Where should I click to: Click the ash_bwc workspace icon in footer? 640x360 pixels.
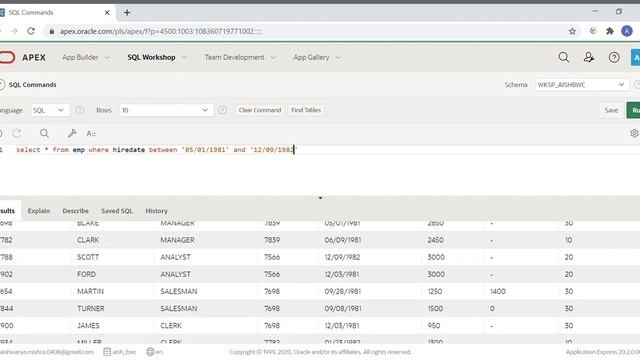click(x=107, y=351)
